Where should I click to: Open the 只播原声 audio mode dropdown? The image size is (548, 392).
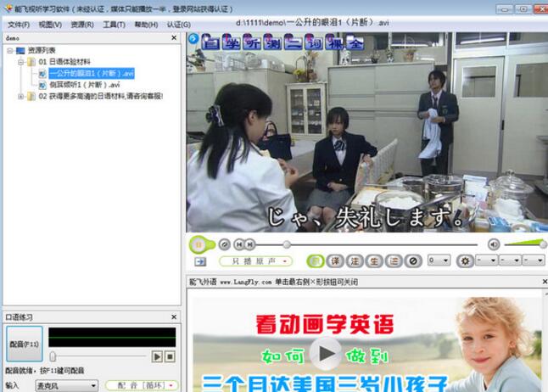click(x=256, y=261)
